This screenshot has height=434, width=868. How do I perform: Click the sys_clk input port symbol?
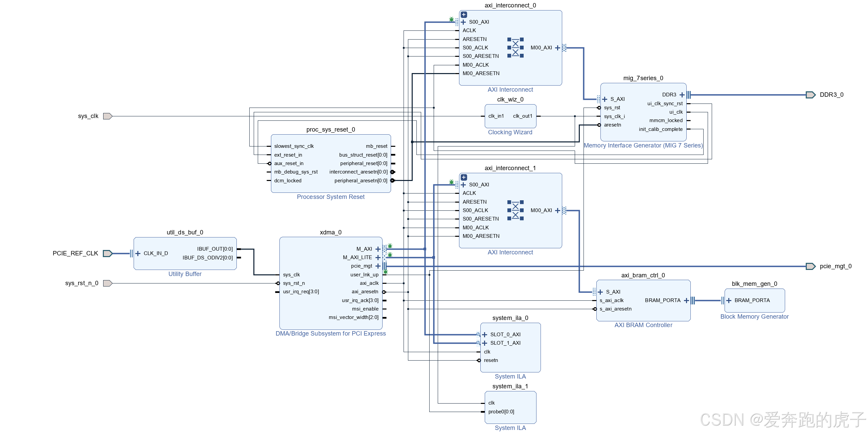click(x=107, y=116)
